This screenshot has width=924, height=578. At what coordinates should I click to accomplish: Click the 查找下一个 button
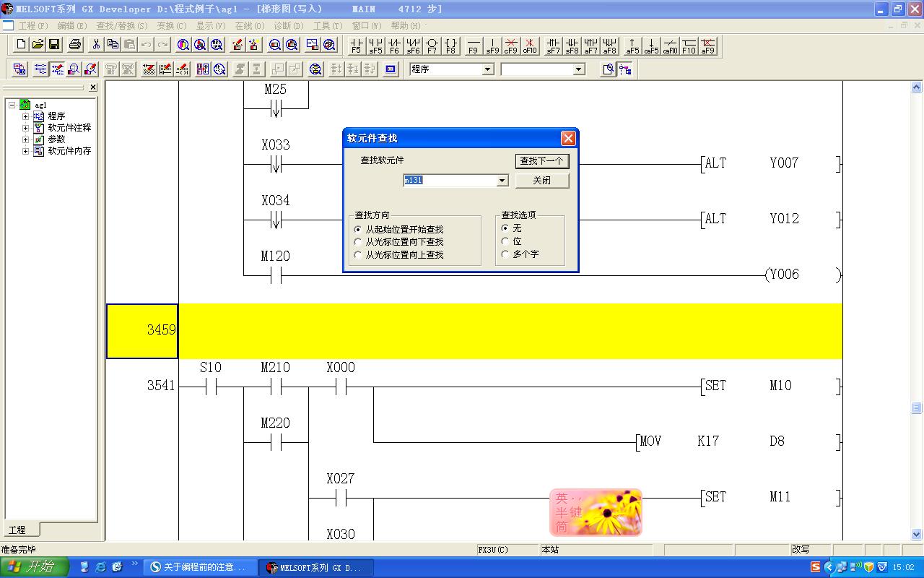[542, 161]
